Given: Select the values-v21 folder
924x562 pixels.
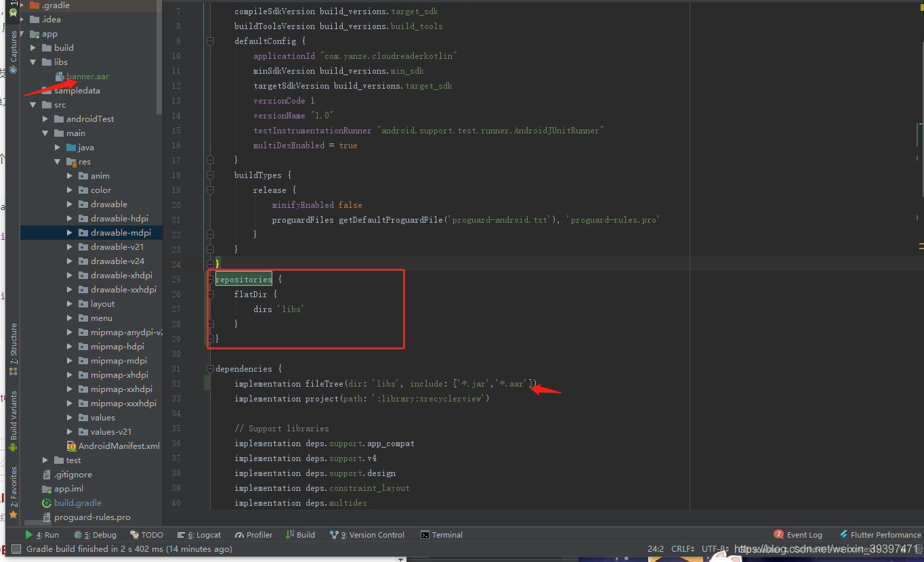Looking at the screenshot, I should click(111, 432).
